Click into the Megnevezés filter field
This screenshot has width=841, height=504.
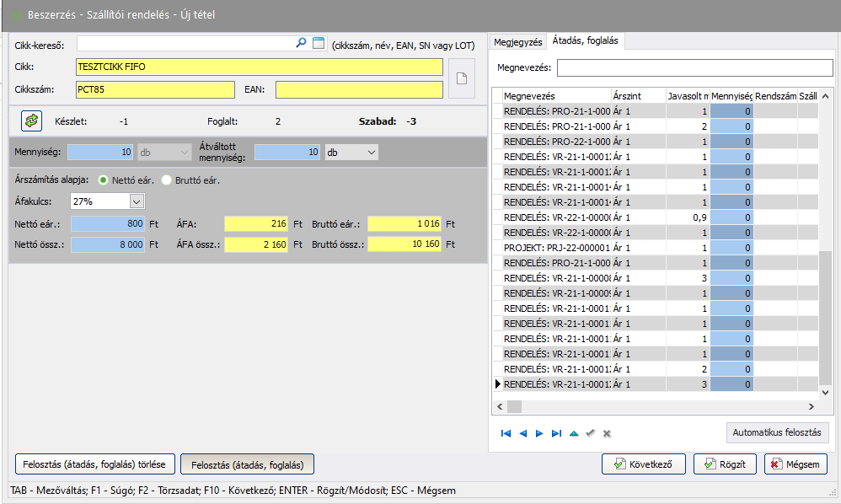pos(694,67)
